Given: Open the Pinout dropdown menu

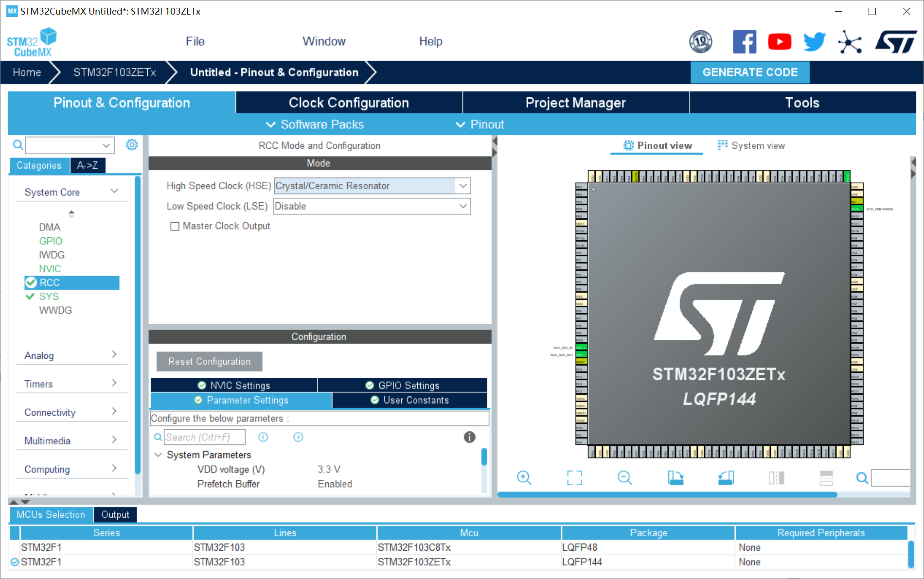Looking at the screenshot, I should pyautogui.click(x=480, y=124).
